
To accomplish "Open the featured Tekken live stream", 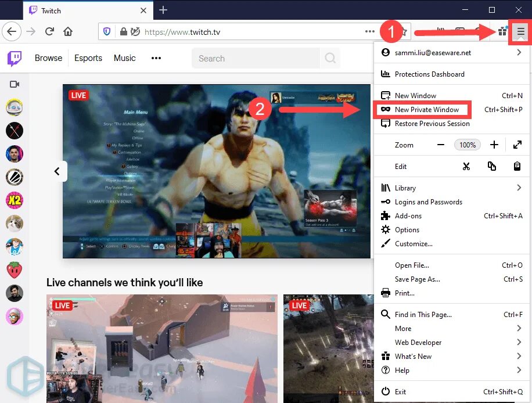I will pyautogui.click(x=217, y=171).
